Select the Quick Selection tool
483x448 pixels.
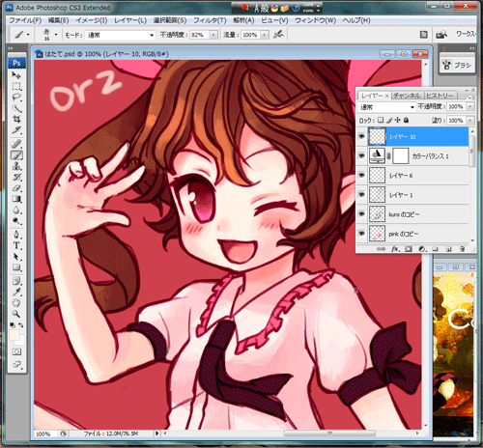(x=16, y=108)
